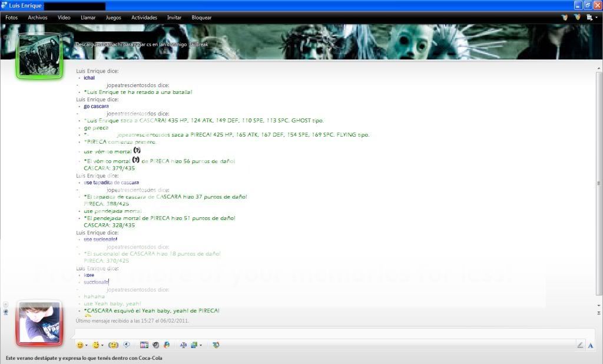Switch to text mode with the letter A
Screen dimensions: 603x364
[591, 345]
